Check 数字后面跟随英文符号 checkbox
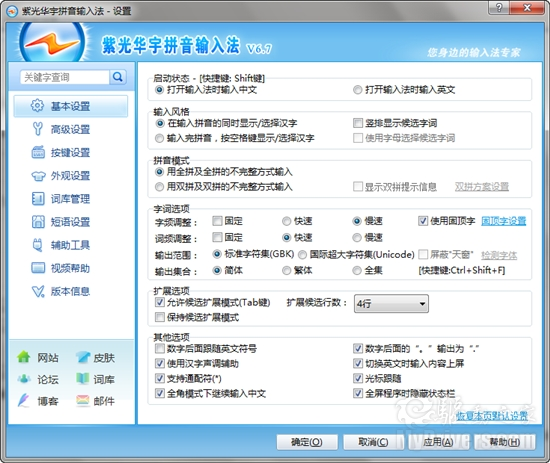This screenshot has width=550, height=463. [160, 348]
